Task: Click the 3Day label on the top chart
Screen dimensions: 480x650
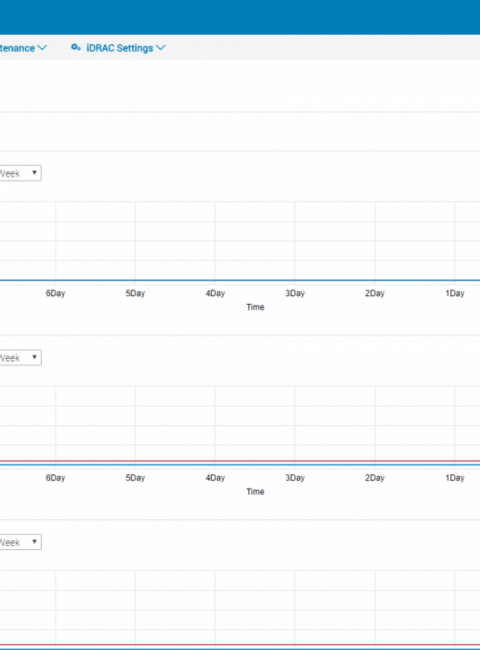Action: coord(295,293)
